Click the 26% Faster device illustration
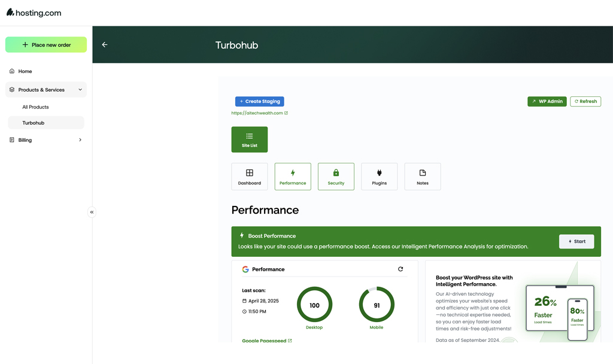 tap(546, 308)
